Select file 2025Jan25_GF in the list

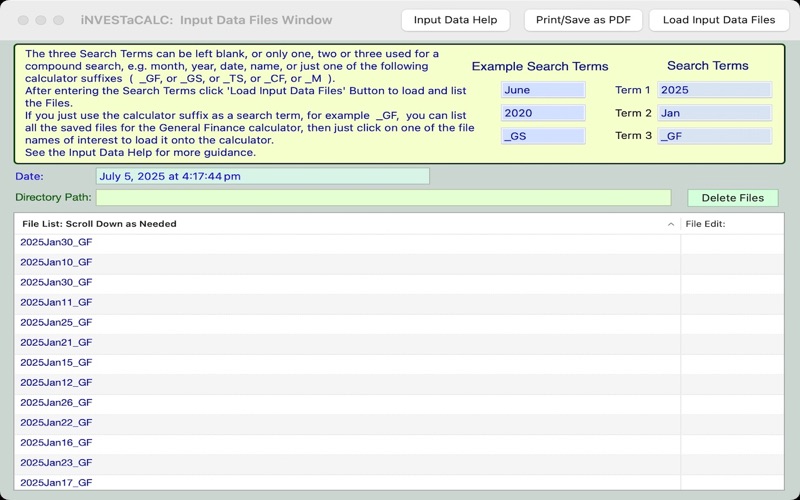point(347,322)
